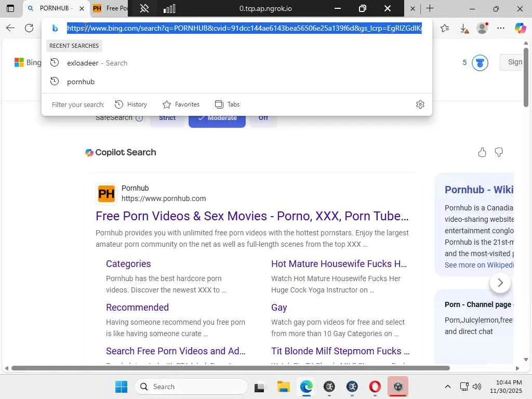Click the scroll right arrow on horizontal scrollbar

(x=517, y=368)
